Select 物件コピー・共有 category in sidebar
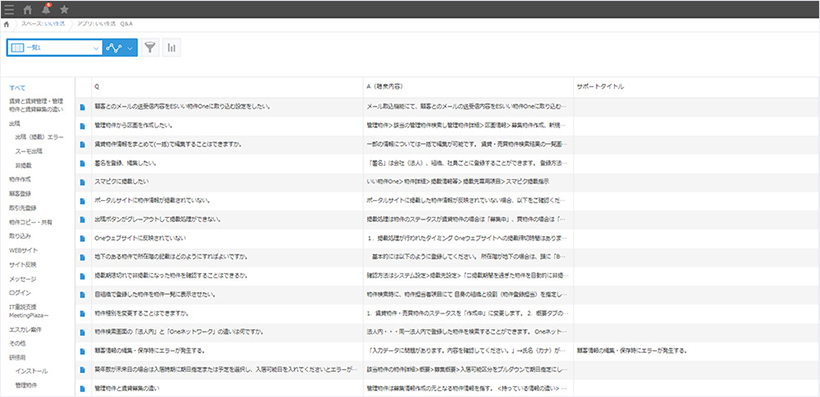Image resolution: width=820 pixels, height=397 pixels. tap(30, 222)
